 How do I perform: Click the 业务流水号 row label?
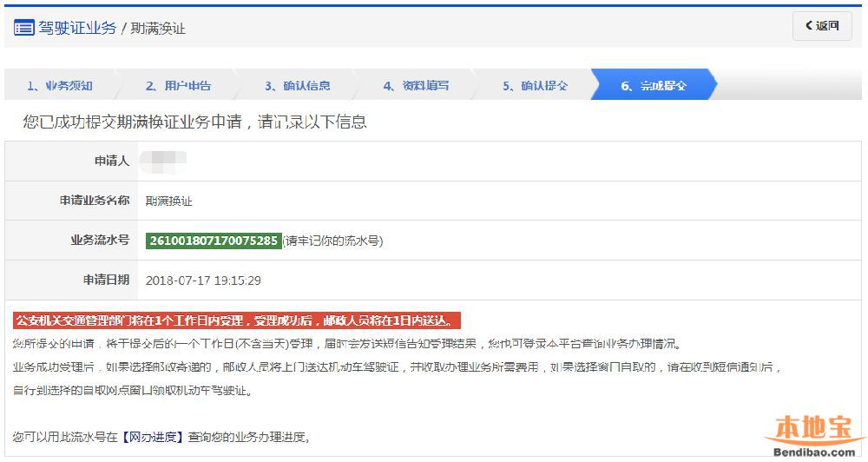pyautogui.click(x=100, y=240)
